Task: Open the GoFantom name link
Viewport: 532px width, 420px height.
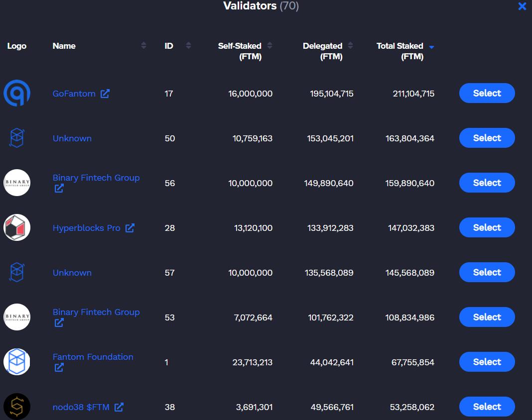Action: point(74,94)
